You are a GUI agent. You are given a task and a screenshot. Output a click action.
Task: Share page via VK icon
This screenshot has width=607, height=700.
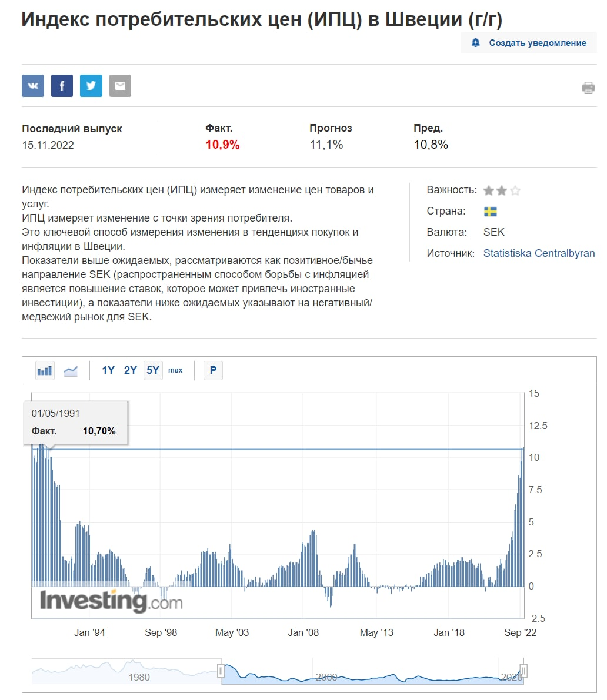(33, 86)
